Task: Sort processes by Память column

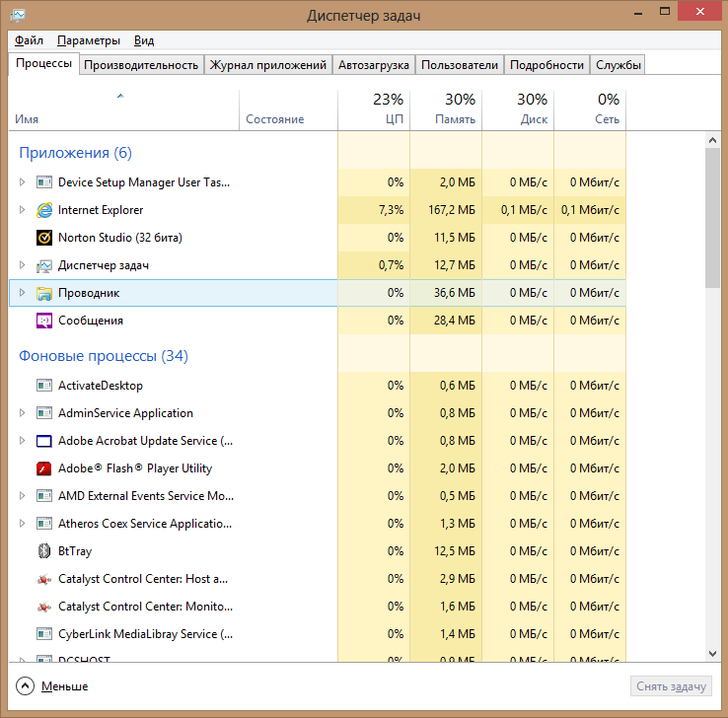Action: (x=446, y=110)
